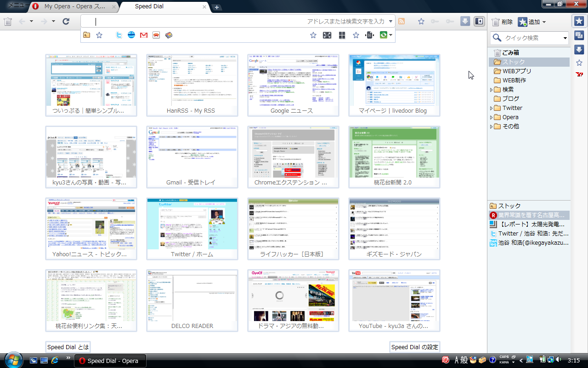Expand the その他 bookmark folder
This screenshot has width=588, height=368.
[x=491, y=126]
